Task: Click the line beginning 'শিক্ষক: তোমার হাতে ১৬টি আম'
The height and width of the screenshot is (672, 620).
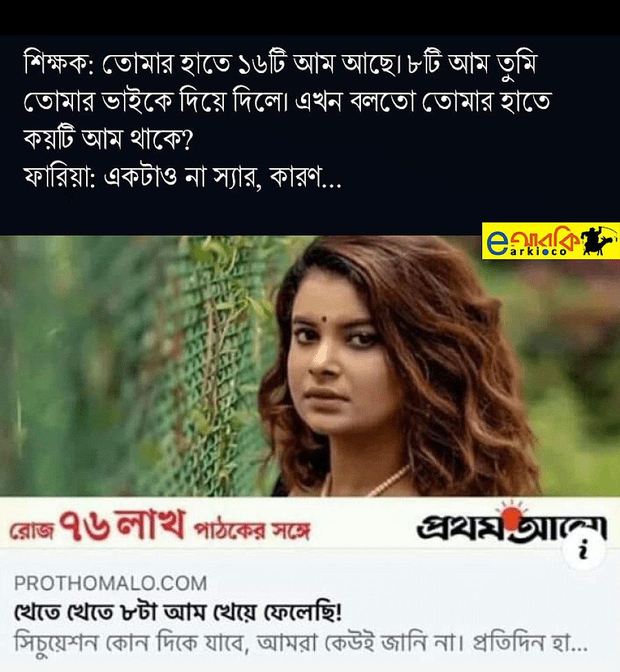Action: [280, 64]
